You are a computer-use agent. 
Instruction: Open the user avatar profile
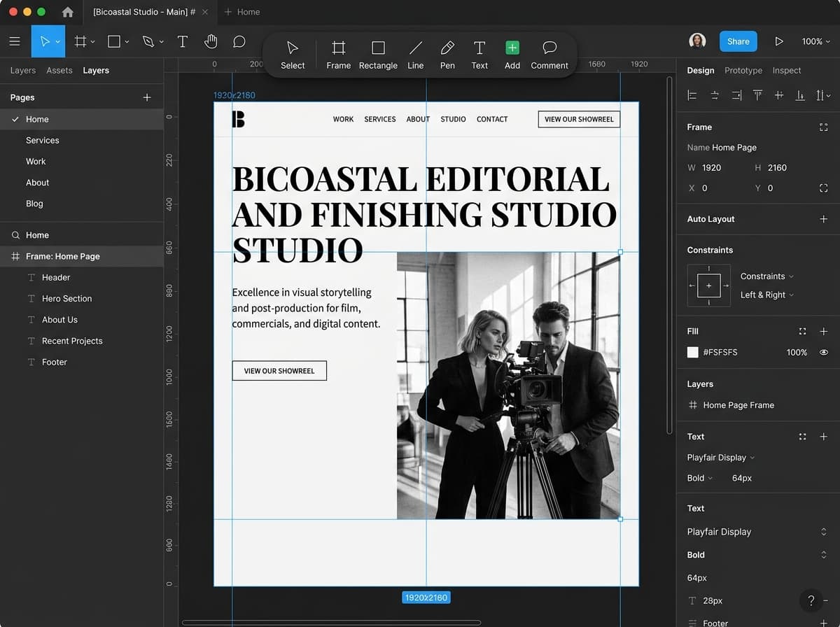[697, 41]
